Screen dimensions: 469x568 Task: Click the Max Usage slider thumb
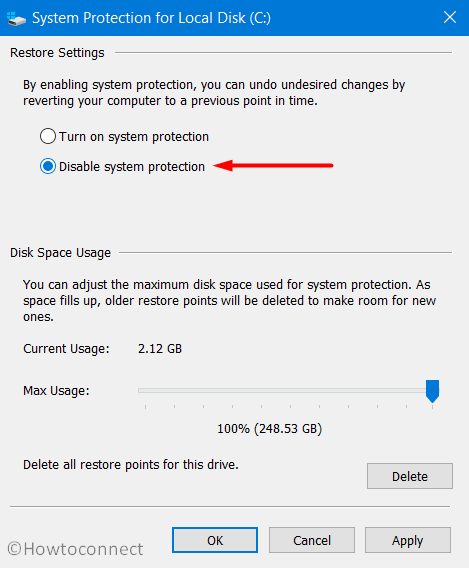tap(432, 391)
